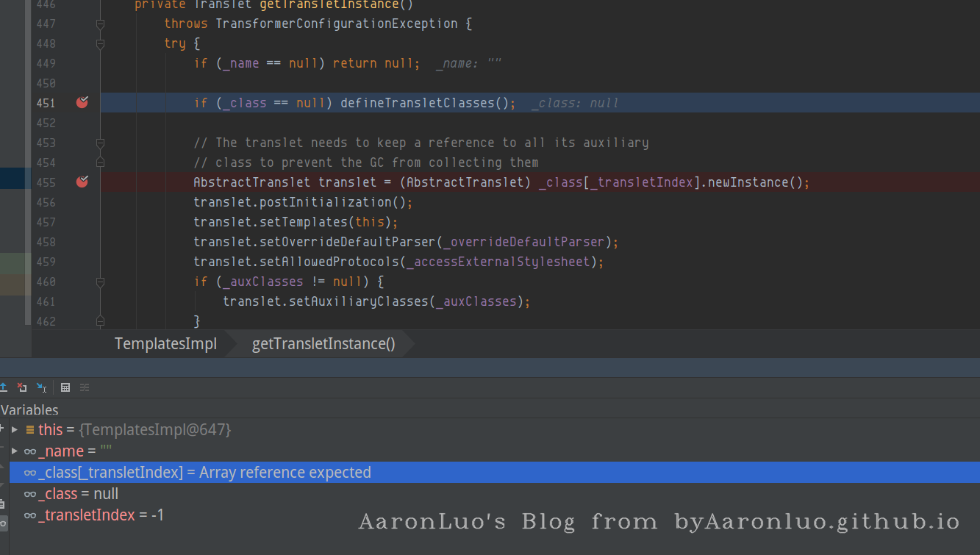Select the '_class = null' watch row
This screenshot has height=555, width=980.
(494, 494)
